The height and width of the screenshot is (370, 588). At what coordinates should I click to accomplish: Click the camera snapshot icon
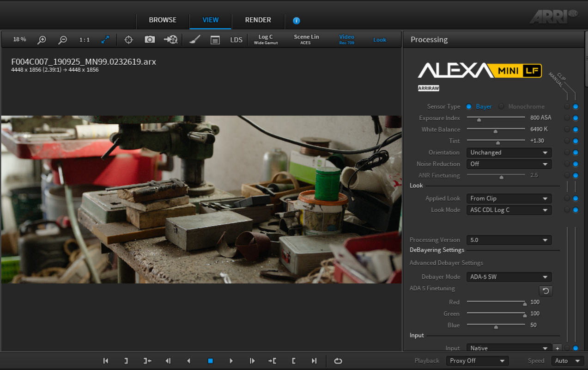click(150, 40)
